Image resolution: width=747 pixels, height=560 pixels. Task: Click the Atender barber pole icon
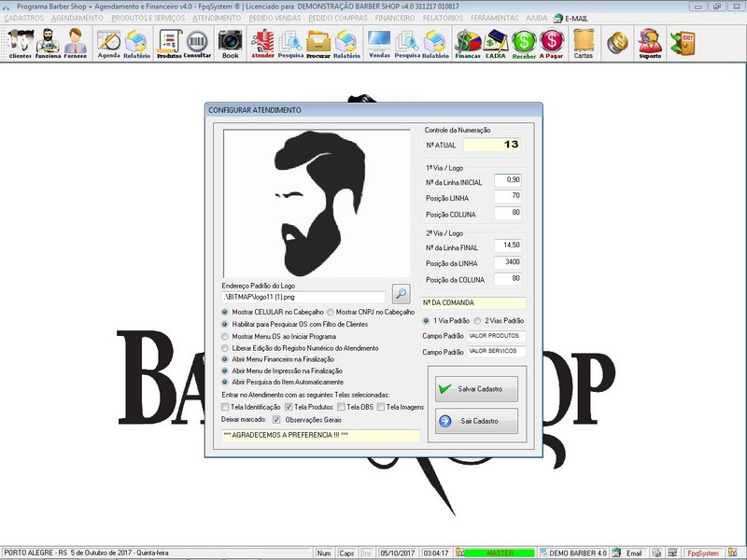(x=262, y=43)
